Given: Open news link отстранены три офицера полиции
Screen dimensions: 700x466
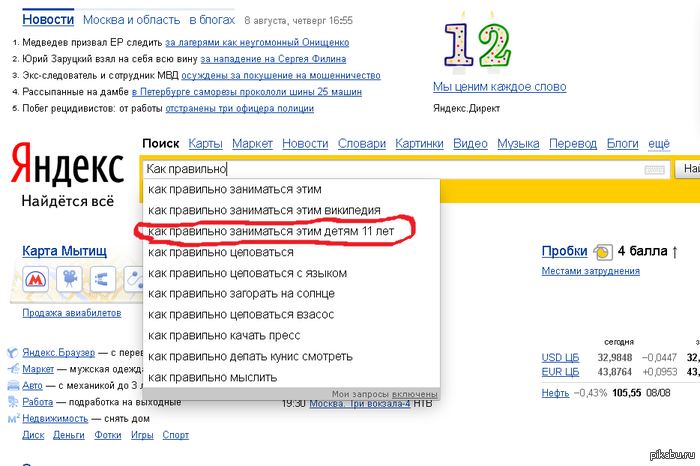Looking at the screenshot, I should click(x=240, y=108).
